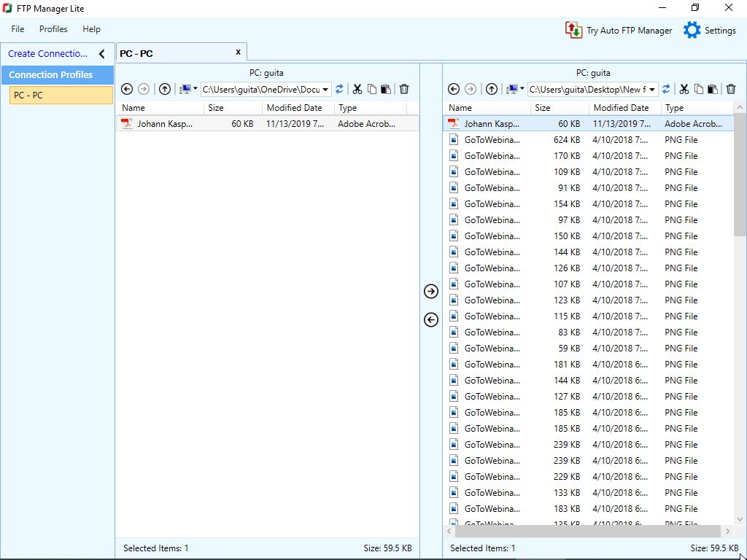Sort right pane by Type column
The image size is (747, 560).
click(697, 108)
